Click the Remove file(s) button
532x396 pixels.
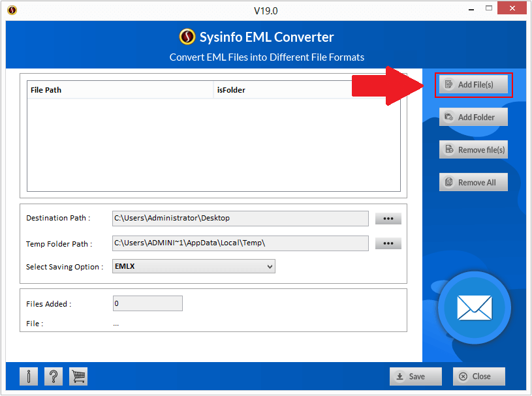click(x=473, y=149)
